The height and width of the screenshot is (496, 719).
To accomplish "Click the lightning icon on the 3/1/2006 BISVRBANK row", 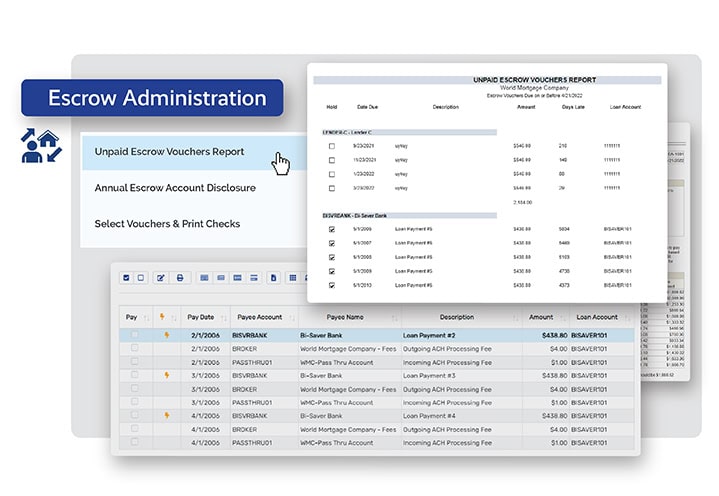I will [x=167, y=375].
